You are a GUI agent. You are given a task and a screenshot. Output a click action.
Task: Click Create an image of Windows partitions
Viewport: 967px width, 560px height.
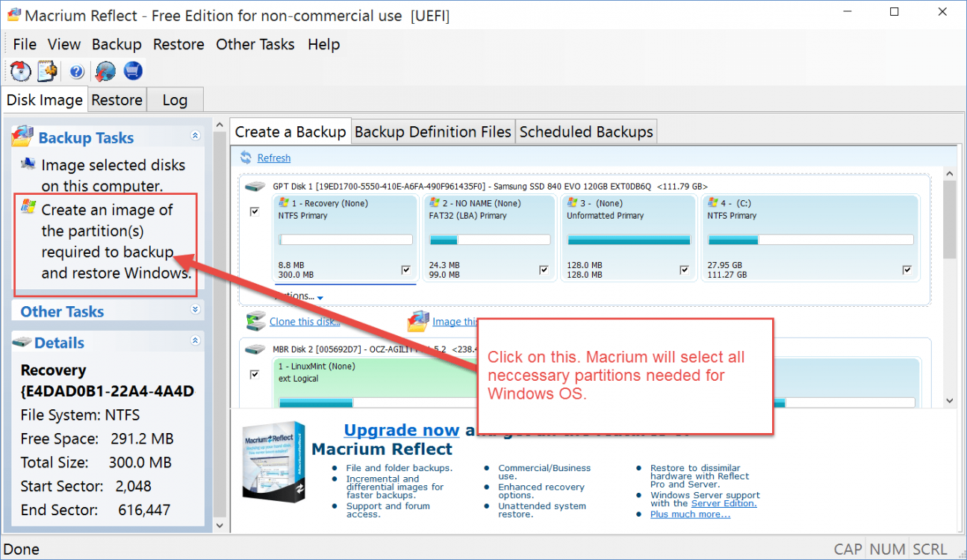coord(107,241)
